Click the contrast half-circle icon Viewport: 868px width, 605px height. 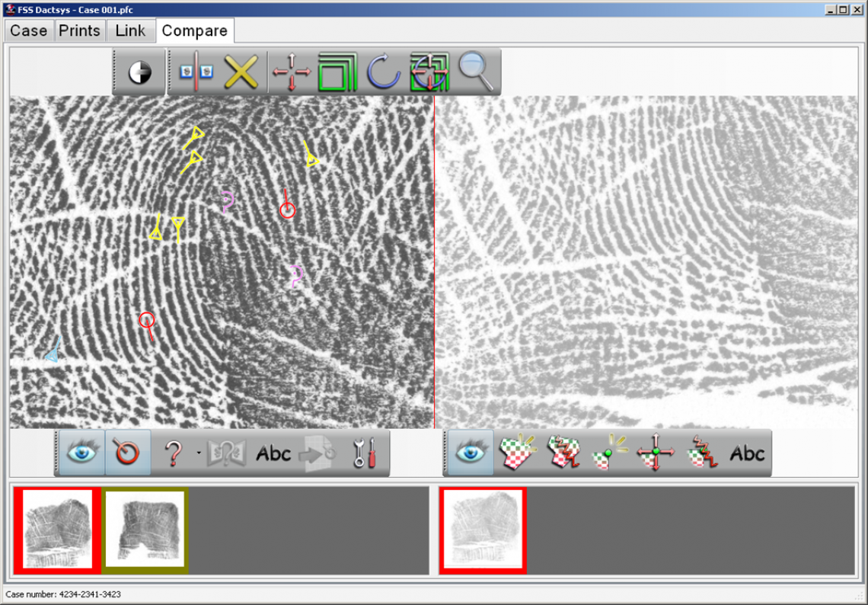(x=139, y=72)
